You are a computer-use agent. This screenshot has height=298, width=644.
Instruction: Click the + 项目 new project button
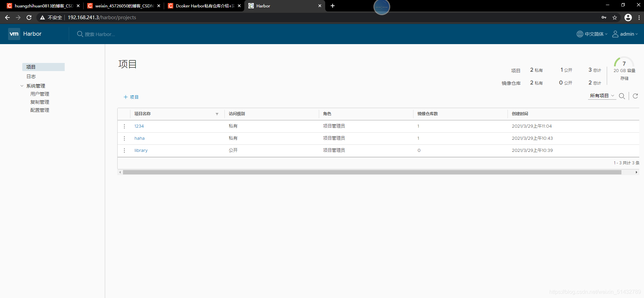(x=131, y=97)
